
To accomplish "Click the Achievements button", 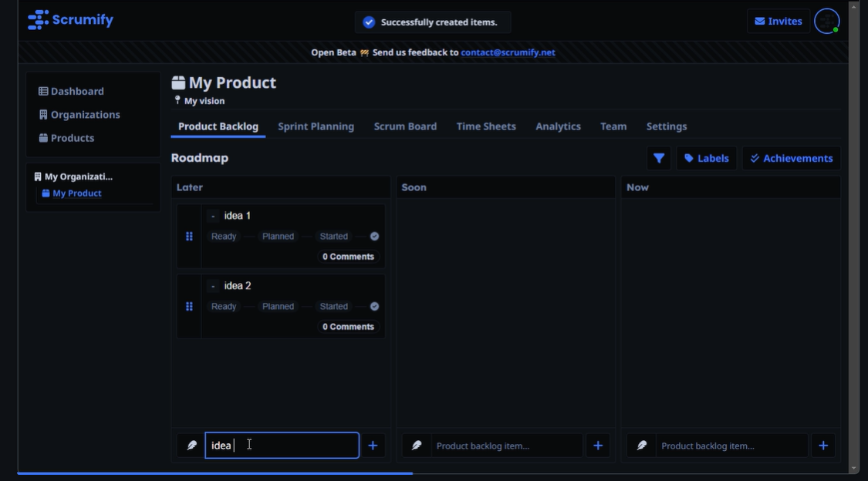I will click(792, 158).
